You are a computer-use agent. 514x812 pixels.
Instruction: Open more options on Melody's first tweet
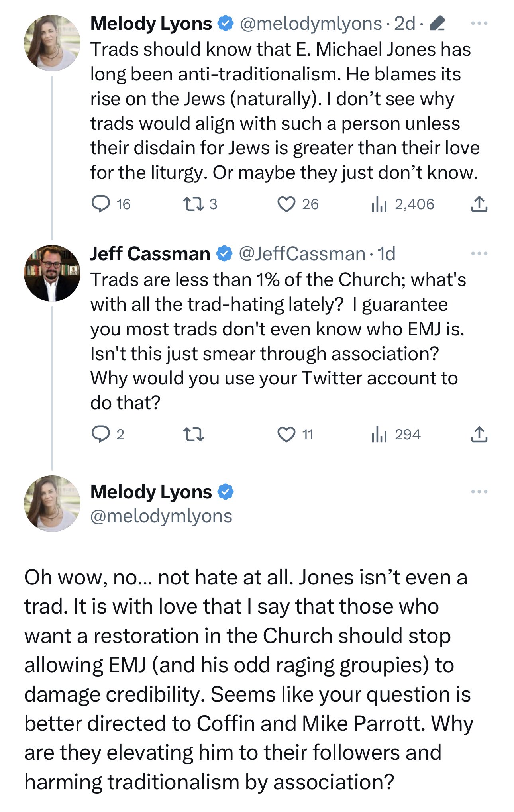(479, 24)
